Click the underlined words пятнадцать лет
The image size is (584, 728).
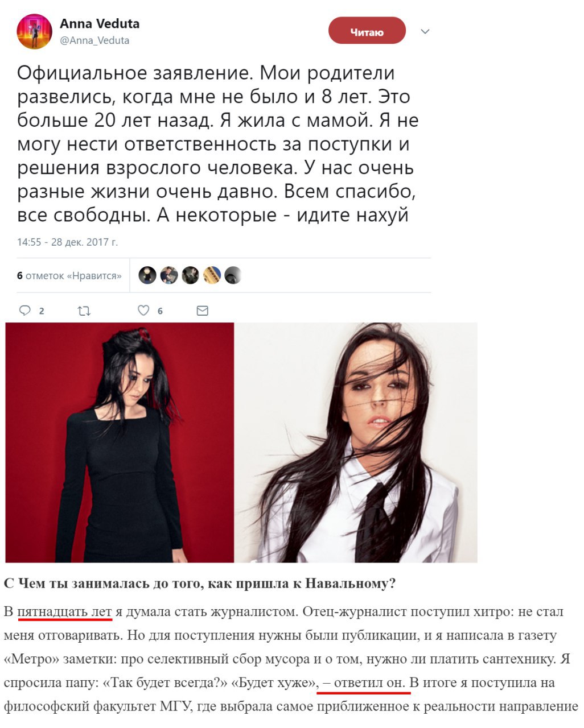pyautogui.click(x=64, y=612)
